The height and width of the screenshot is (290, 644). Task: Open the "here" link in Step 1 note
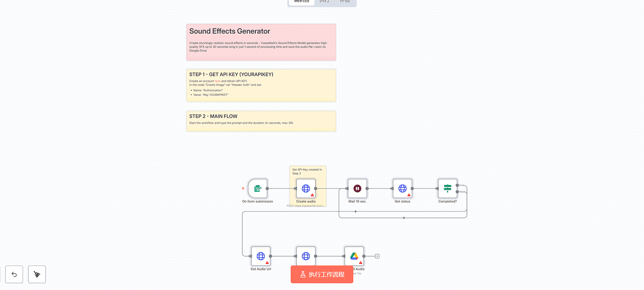[217, 81]
